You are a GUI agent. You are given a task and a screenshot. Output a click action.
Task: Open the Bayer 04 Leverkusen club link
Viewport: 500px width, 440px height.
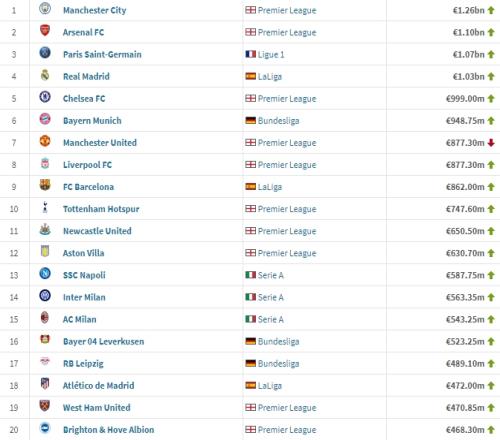click(103, 341)
